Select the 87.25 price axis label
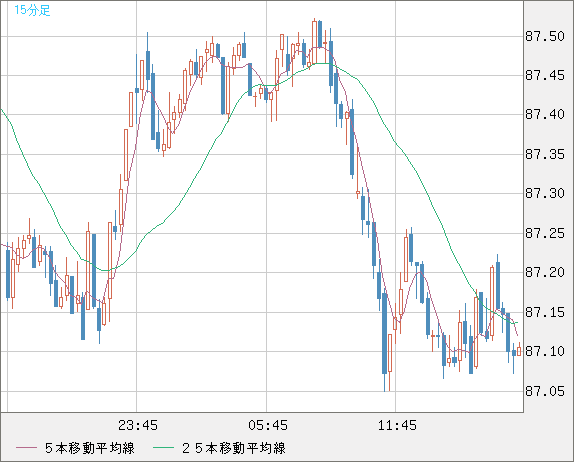This screenshot has height=462, width=574. tap(545, 233)
